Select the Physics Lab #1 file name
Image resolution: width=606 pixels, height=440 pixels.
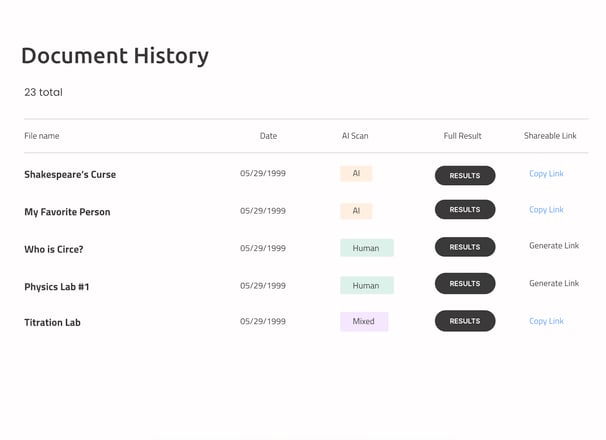click(x=56, y=287)
